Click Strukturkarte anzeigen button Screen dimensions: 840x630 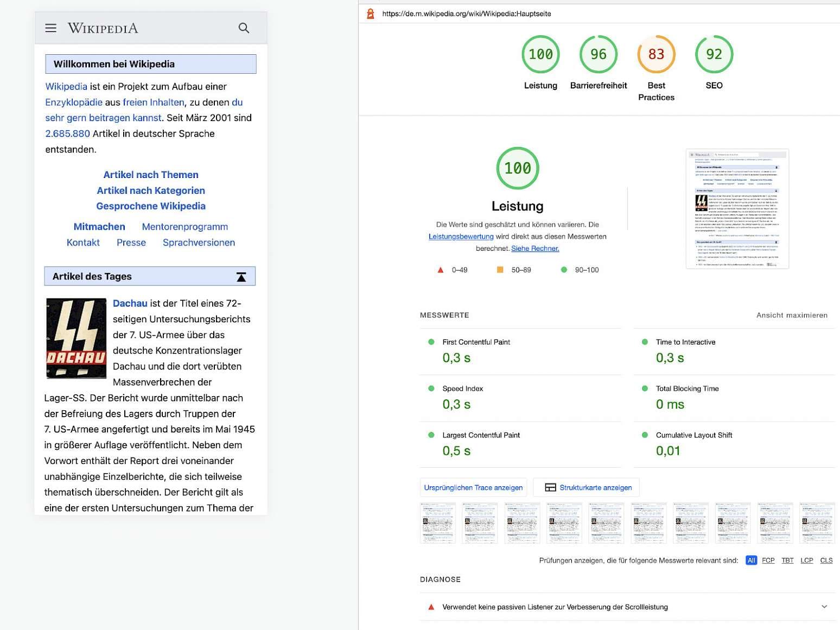coord(587,487)
